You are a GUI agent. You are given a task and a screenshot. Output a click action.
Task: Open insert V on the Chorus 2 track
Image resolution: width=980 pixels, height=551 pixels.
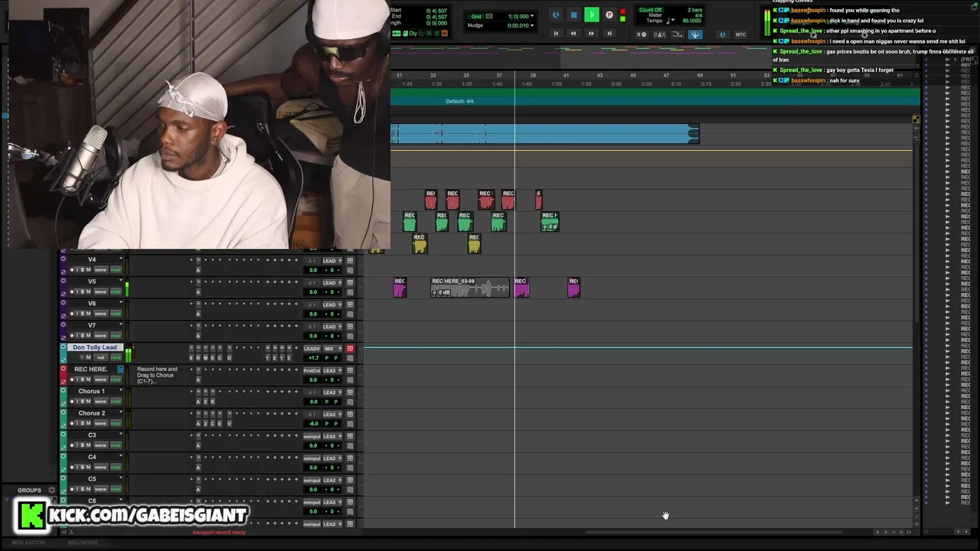[229, 424]
